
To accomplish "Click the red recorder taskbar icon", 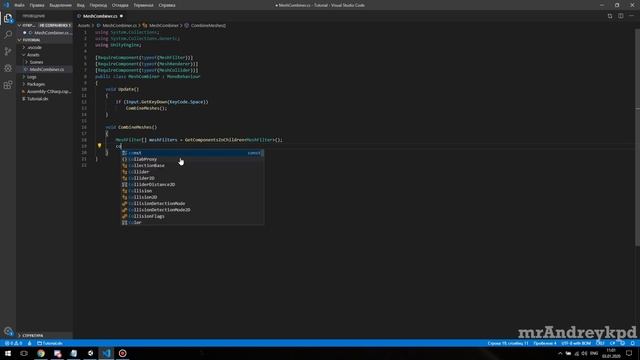I will [x=122, y=353].
